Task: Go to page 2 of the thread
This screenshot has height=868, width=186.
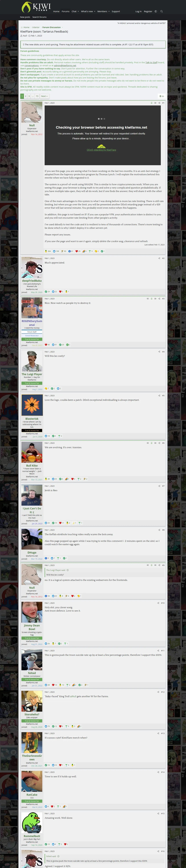Action: pyautogui.click(x=25, y=96)
